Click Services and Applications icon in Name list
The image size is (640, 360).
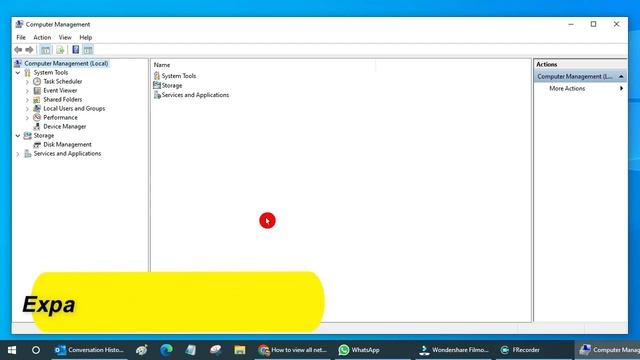click(x=157, y=95)
